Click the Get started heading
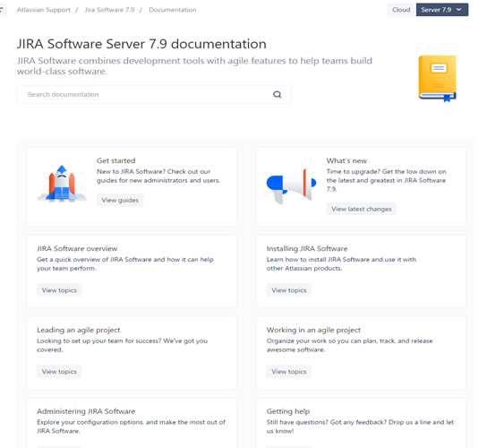 pyautogui.click(x=116, y=161)
